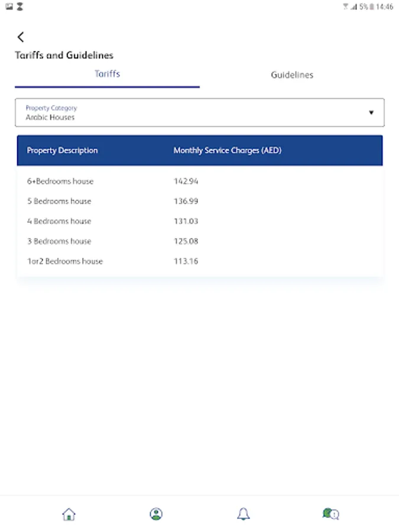This screenshot has height=532, width=399.
Task: Open the home icon in bottom navigation
Action: 69,514
